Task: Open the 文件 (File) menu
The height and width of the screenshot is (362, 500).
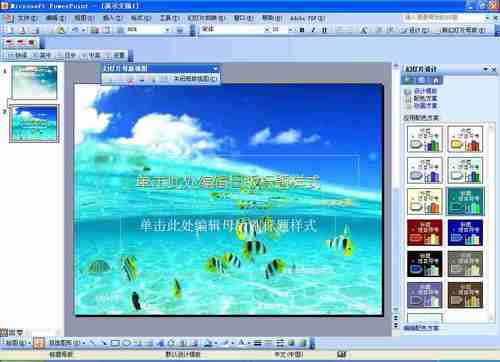Action: point(28,18)
